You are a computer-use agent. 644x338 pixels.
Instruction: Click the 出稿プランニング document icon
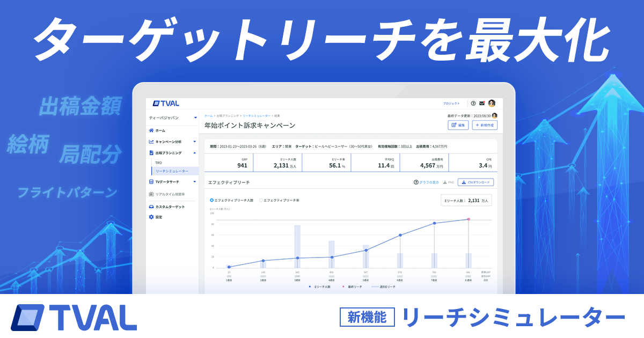[151, 153]
